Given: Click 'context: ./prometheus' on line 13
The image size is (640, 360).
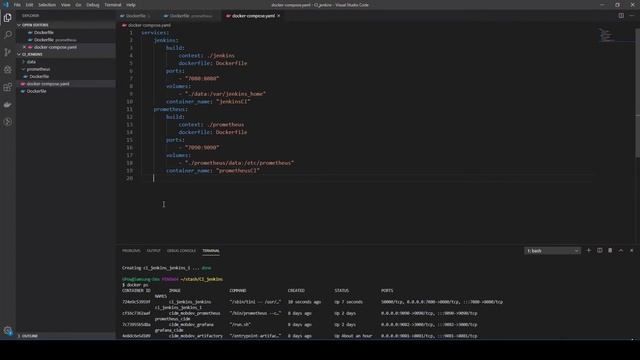Looking at the screenshot, I should pyautogui.click(x=211, y=124).
